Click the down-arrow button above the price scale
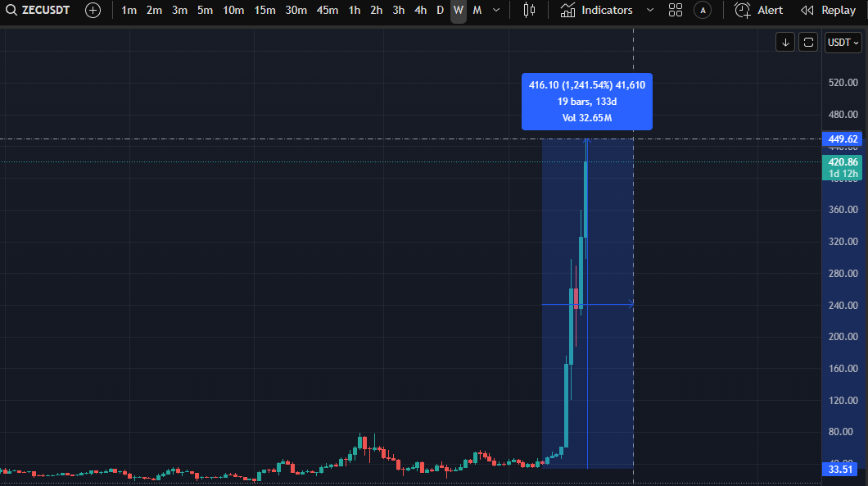Viewport: 868px width, 486px height. tap(785, 43)
